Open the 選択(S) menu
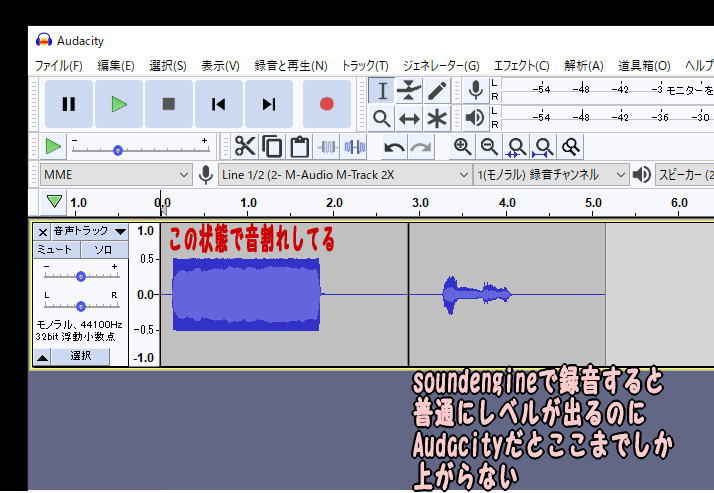Viewport: 714px width, 493px height. (168, 66)
